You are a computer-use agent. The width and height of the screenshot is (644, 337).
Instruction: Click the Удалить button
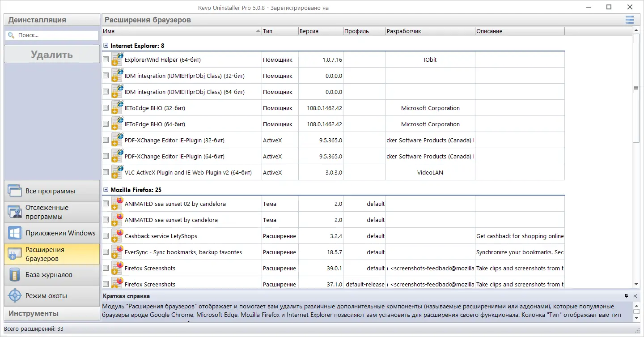coord(52,55)
